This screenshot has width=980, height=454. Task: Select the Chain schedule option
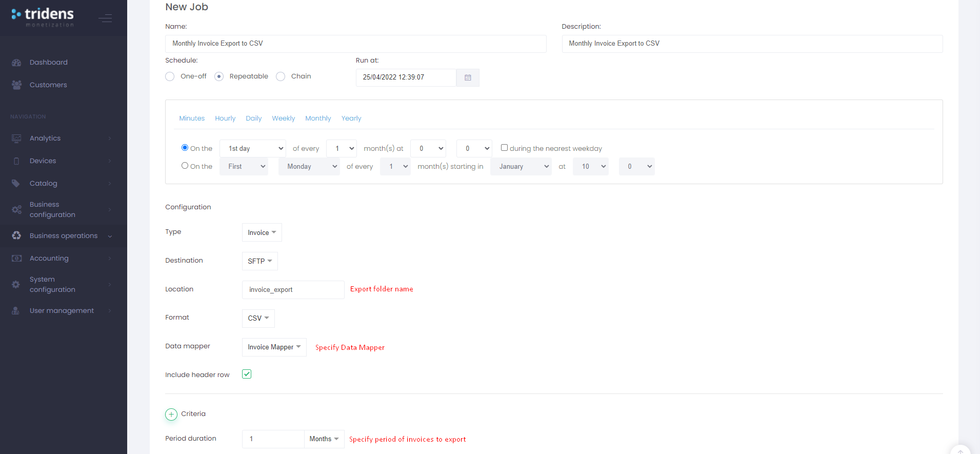281,76
